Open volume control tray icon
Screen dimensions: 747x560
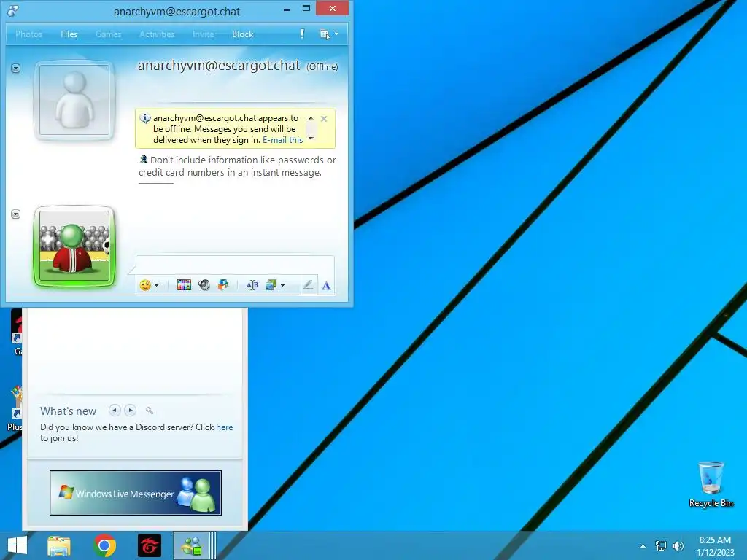[678, 546]
